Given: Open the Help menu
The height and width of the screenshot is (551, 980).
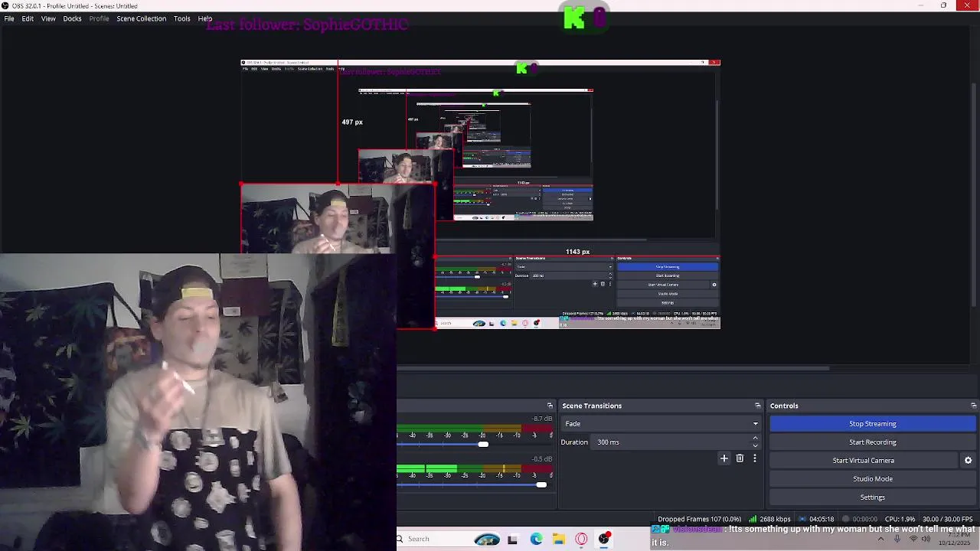Looking at the screenshot, I should (204, 18).
